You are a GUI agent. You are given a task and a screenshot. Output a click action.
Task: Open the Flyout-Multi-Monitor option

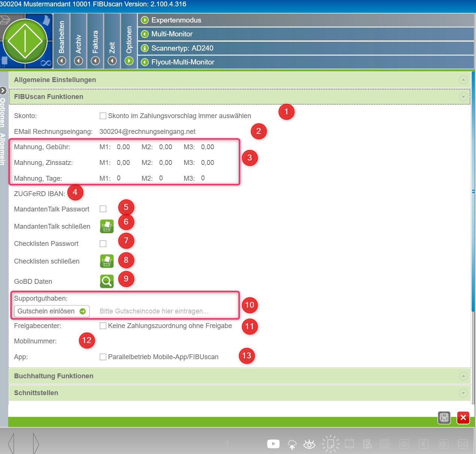pyautogui.click(x=306, y=62)
